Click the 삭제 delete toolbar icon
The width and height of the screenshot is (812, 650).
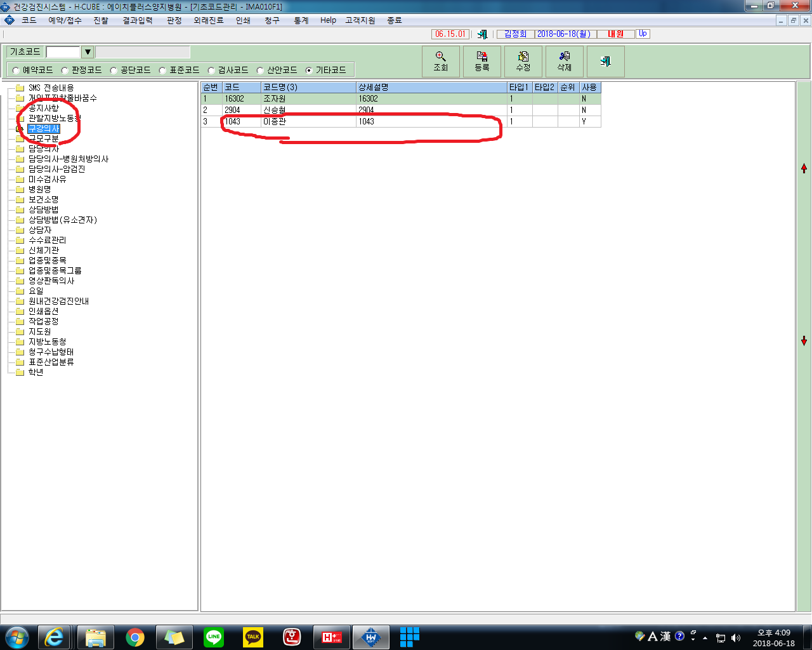565,62
